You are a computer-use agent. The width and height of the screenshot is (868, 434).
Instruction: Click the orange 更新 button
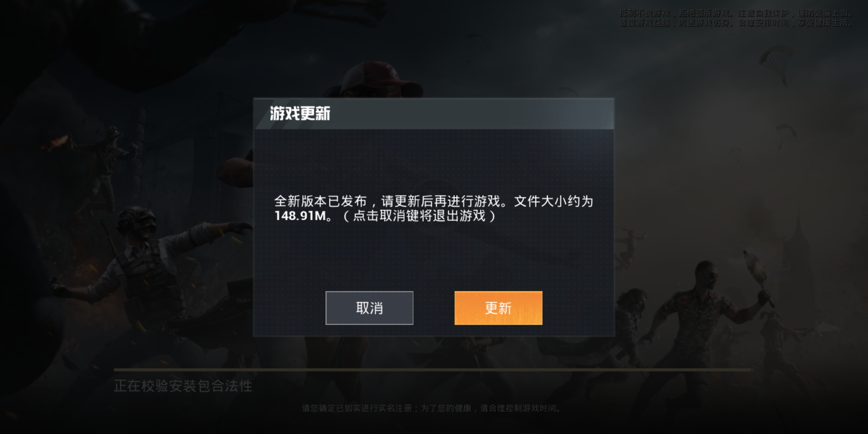point(498,308)
